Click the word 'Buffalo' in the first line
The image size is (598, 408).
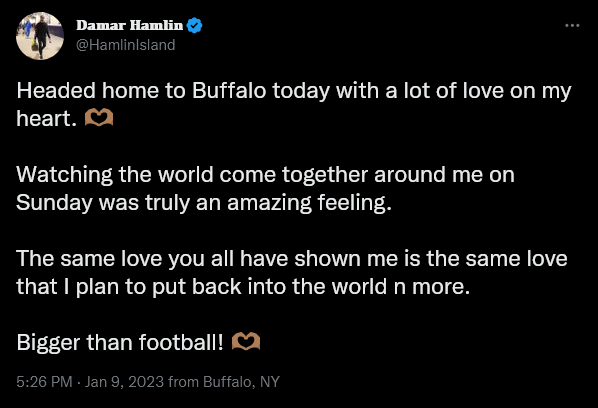(x=229, y=91)
